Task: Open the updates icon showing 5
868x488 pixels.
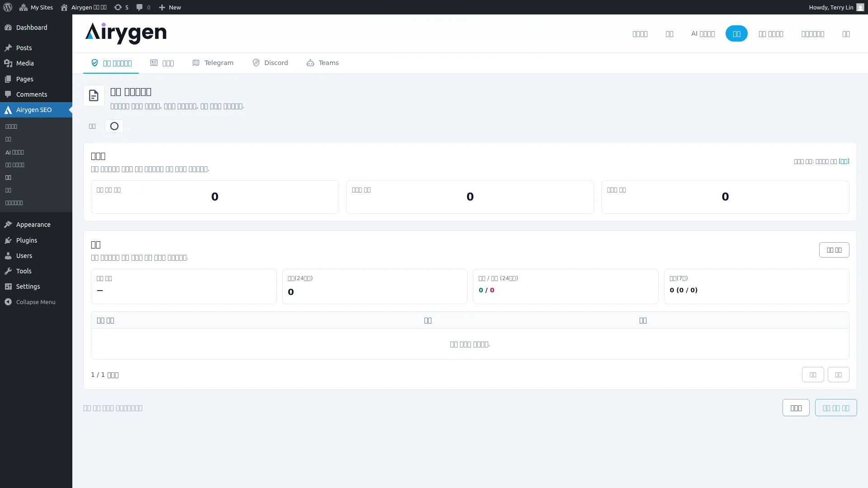Action: [x=121, y=7]
